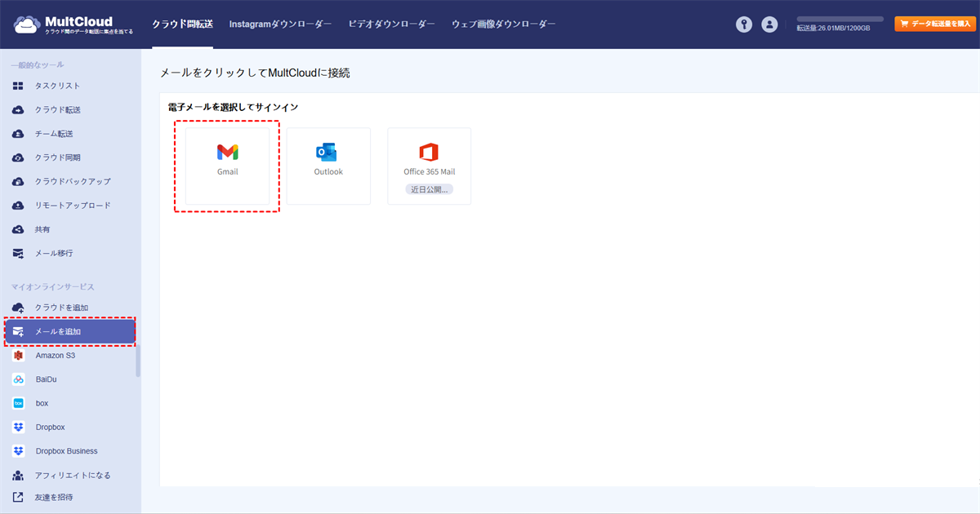
Task: Open the ウェブ画像ダウンローダー tab
Action: (x=504, y=24)
